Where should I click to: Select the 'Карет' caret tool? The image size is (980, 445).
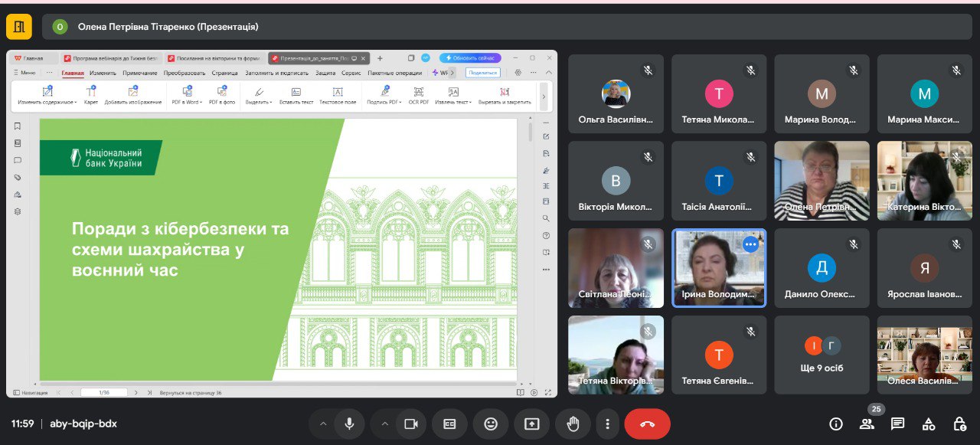pyautogui.click(x=91, y=96)
